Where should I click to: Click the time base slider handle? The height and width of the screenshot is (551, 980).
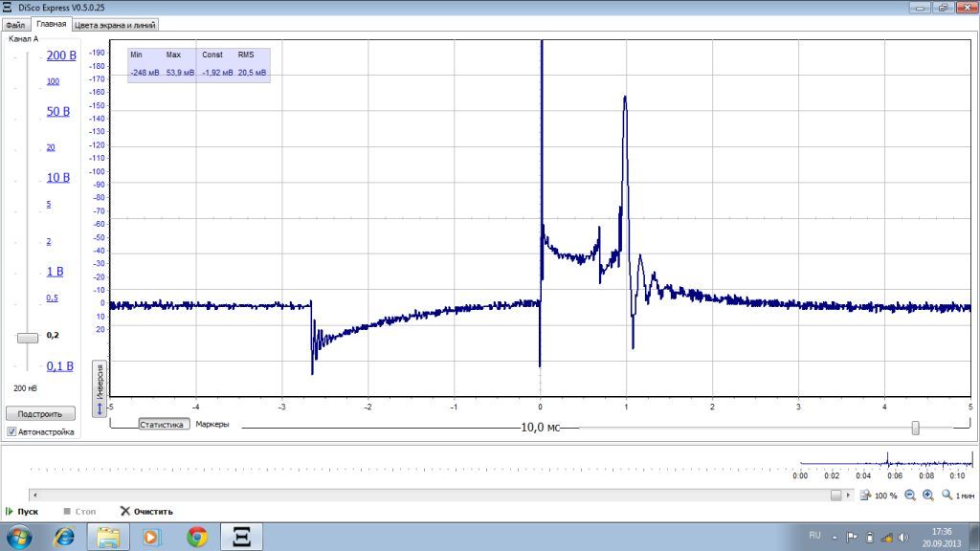916,428
